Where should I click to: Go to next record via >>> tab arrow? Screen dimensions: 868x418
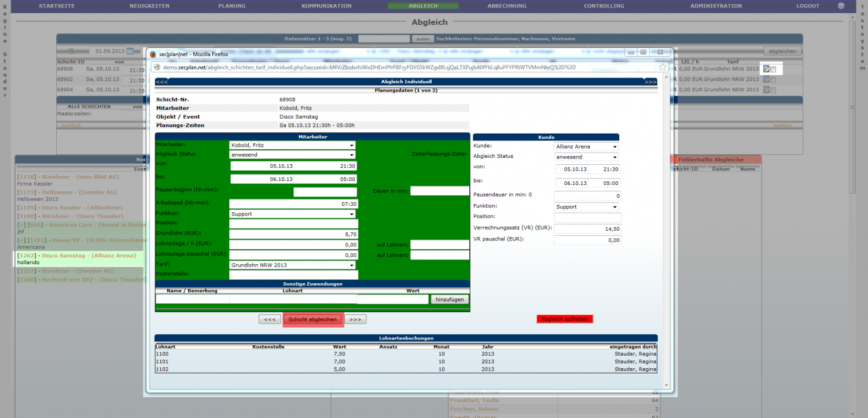[650, 82]
